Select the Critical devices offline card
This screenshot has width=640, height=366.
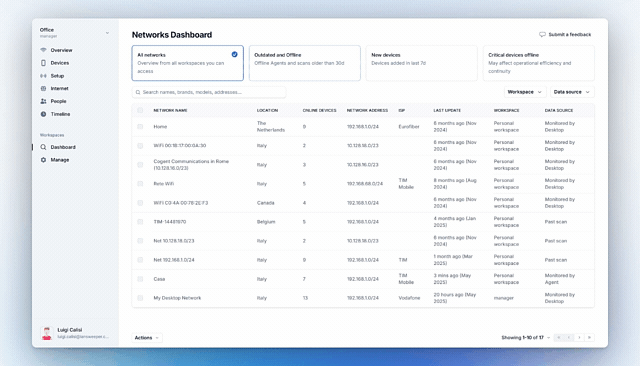pos(539,63)
